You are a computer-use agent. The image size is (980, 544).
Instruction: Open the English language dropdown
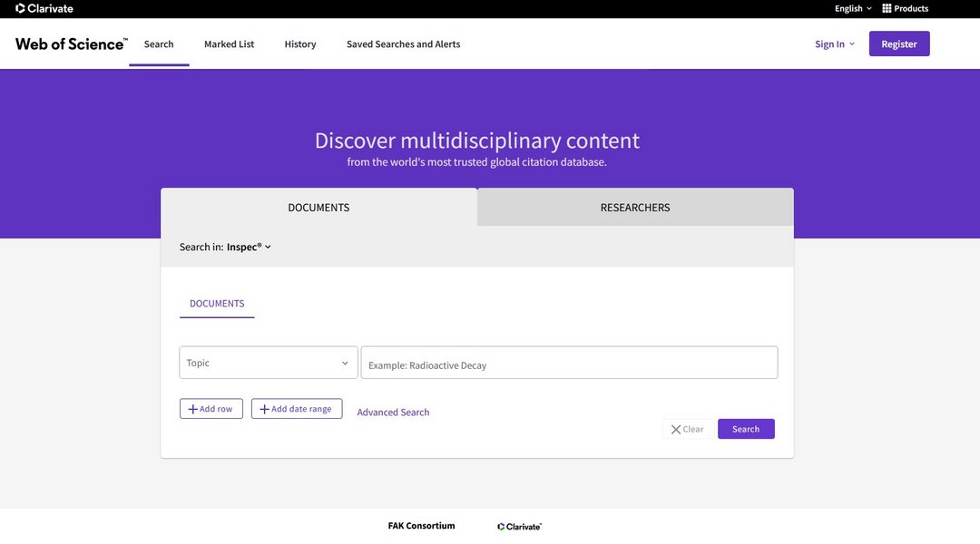click(853, 8)
